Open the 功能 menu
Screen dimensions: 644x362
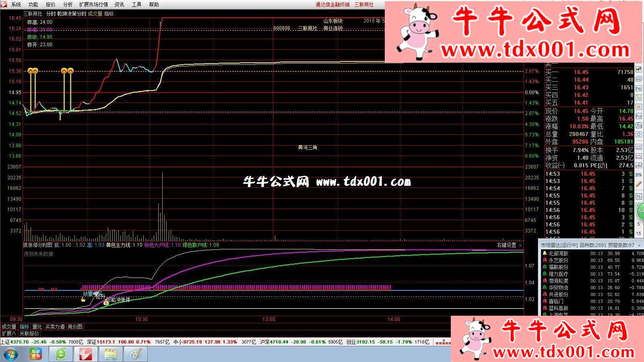coord(33,4)
